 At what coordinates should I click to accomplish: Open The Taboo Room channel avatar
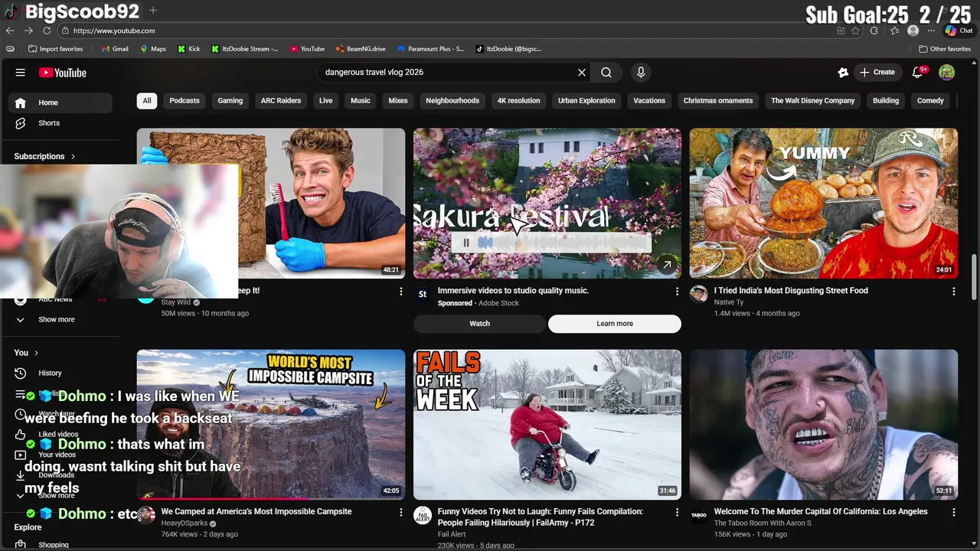click(x=698, y=514)
